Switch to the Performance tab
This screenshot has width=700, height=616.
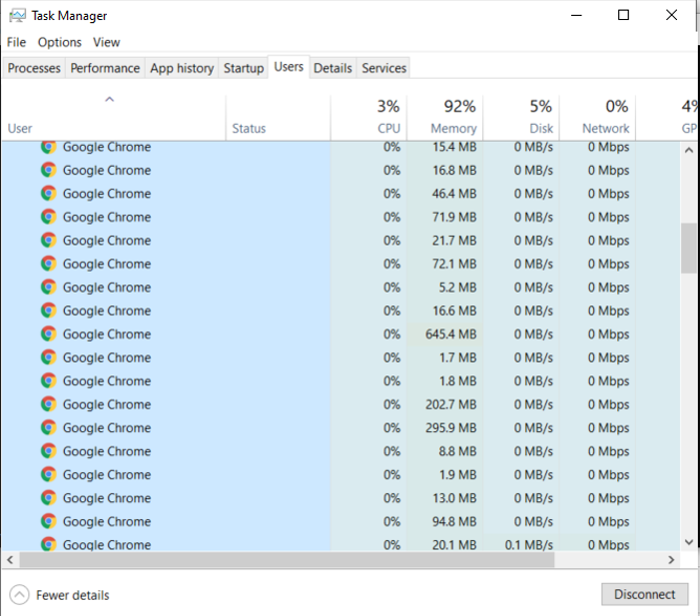tap(105, 68)
